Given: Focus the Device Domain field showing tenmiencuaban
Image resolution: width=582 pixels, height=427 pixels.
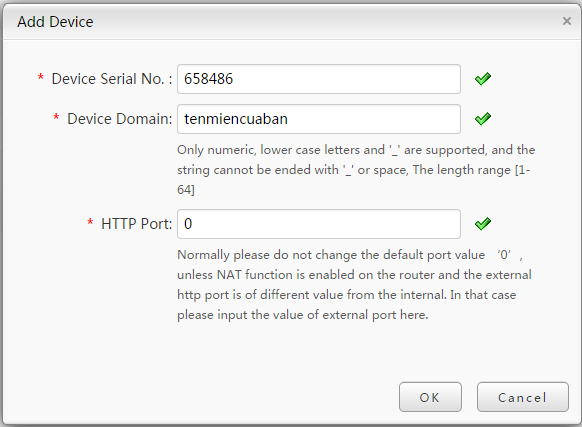Looking at the screenshot, I should click(319, 119).
